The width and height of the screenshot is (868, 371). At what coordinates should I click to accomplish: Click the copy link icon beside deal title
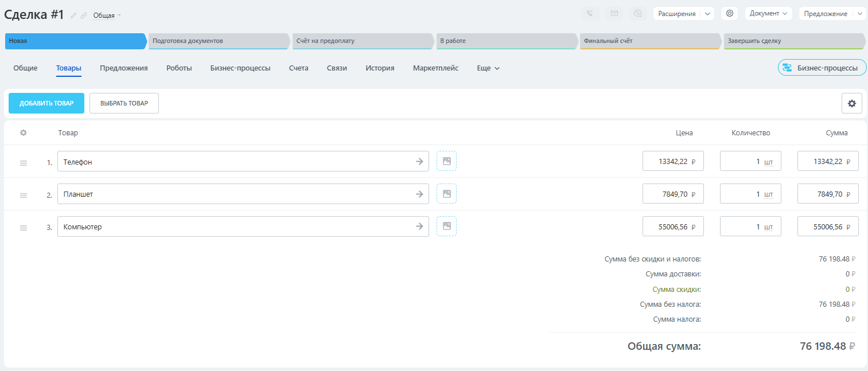click(84, 15)
